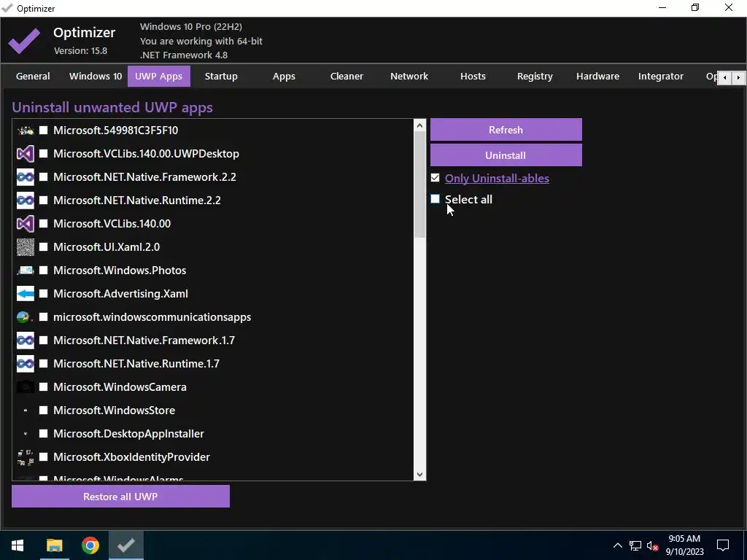Image resolution: width=747 pixels, height=560 pixels.
Task: Open the Windows Start menu
Action: click(x=18, y=545)
